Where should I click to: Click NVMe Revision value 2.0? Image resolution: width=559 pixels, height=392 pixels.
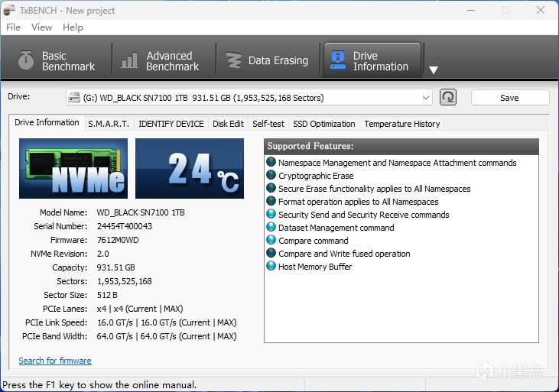click(x=102, y=254)
